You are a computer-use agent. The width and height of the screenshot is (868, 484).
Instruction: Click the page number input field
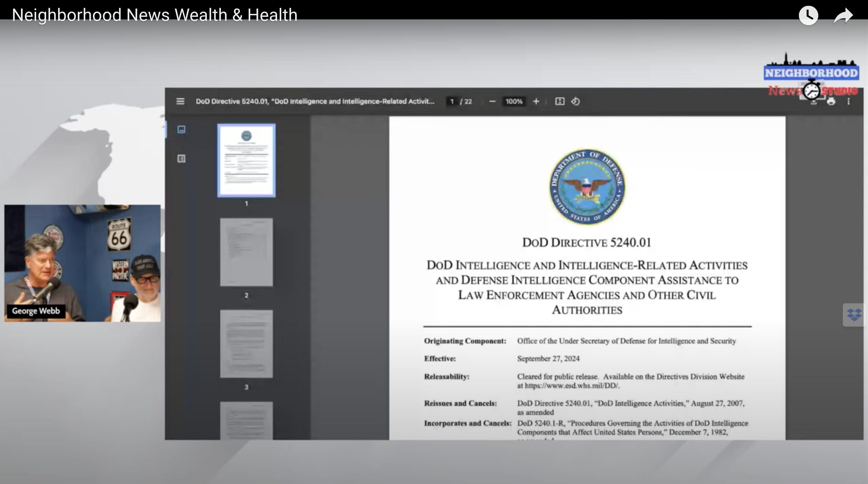coord(452,101)
